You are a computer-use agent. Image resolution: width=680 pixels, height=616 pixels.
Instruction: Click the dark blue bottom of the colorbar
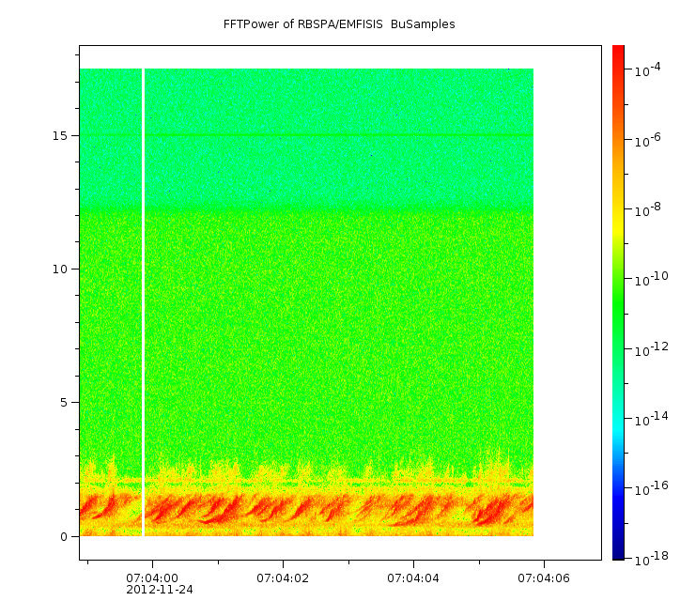[618, 553]
